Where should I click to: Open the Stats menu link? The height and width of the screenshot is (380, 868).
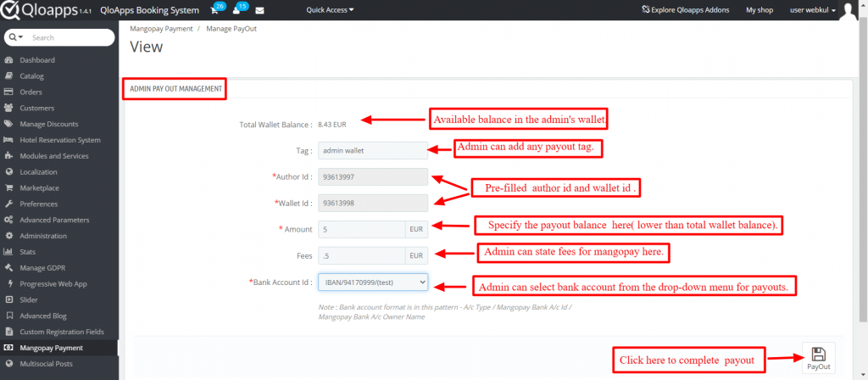tap(27, 252)
